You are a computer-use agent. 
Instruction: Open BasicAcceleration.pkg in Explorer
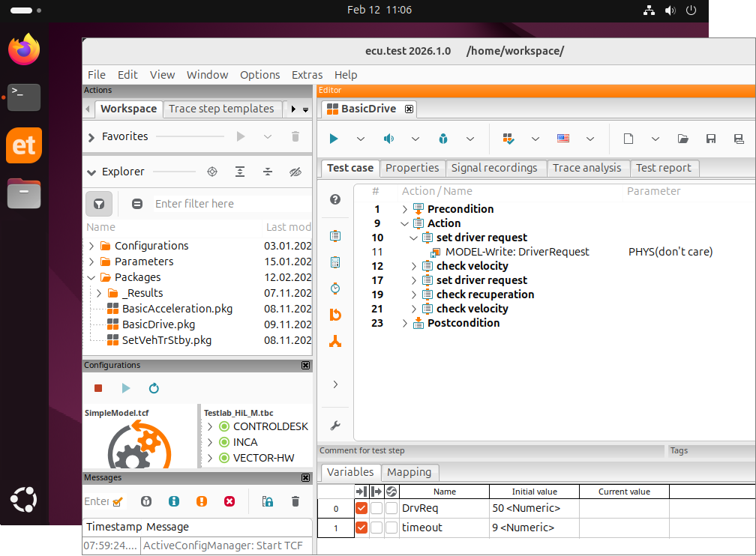(x=177, y=308)
